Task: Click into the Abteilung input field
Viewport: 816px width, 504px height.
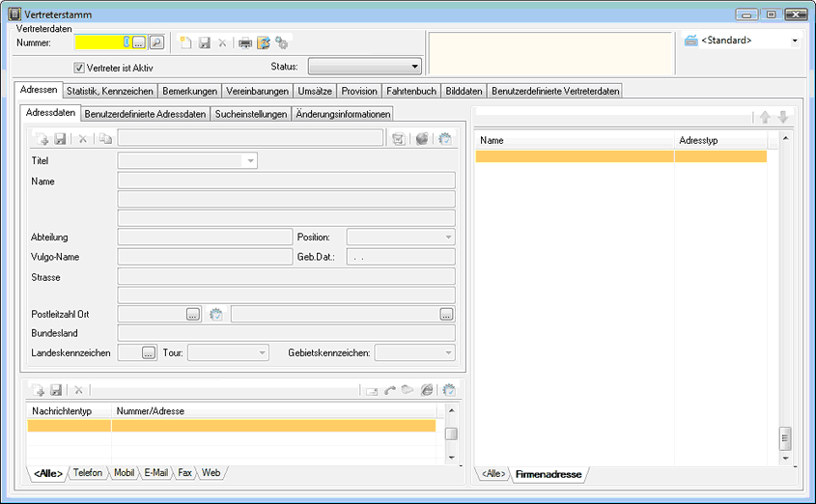Action: 205,238
